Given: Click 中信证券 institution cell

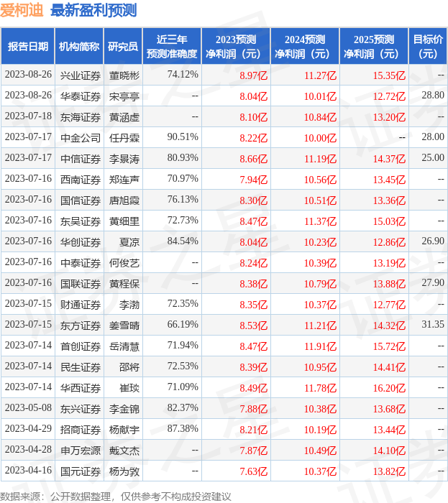Looking at the screenshot, I should pyautogui.click(x=81, y=159).
